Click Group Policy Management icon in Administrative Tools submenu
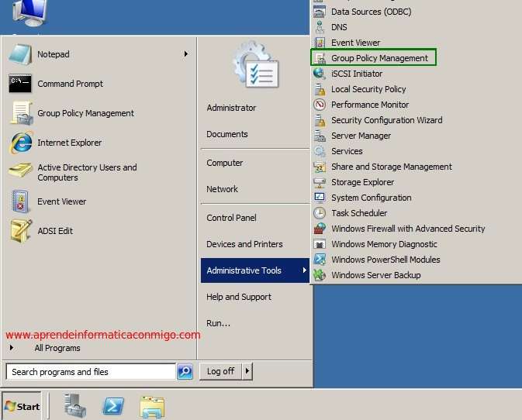 point(320,58)
